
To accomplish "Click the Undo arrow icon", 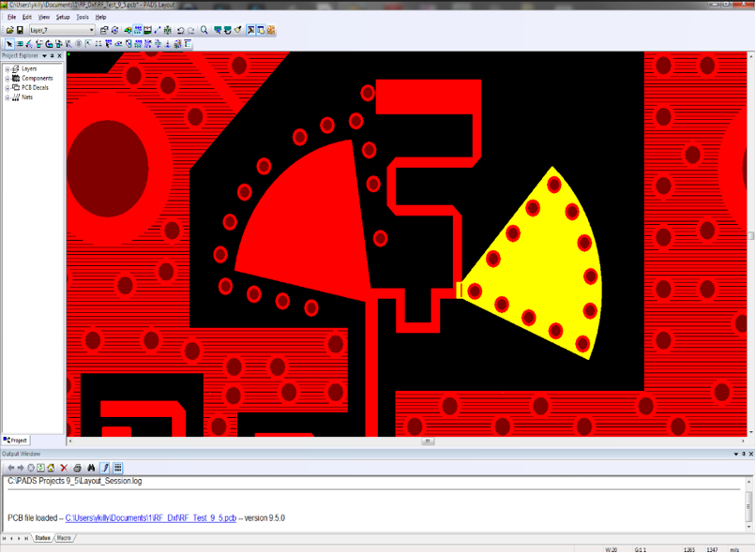I will tap(181, 30).
